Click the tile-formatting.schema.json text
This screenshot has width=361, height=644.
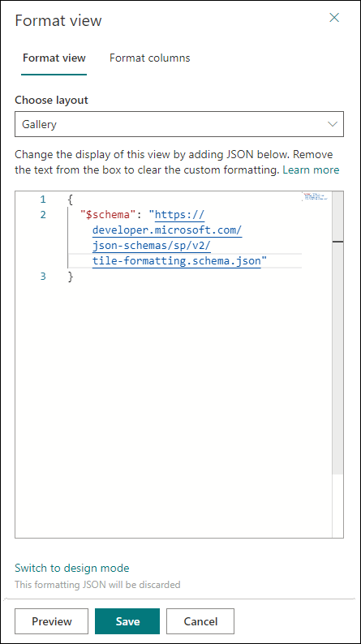coord(177,261)
